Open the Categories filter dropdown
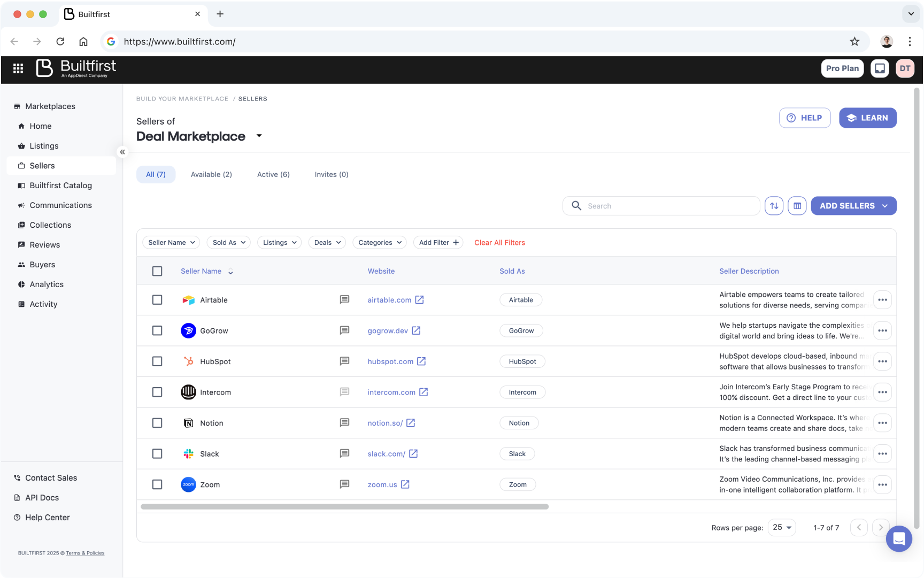The height and width of the screenshot is (578, 924). (x=380, y=242)
